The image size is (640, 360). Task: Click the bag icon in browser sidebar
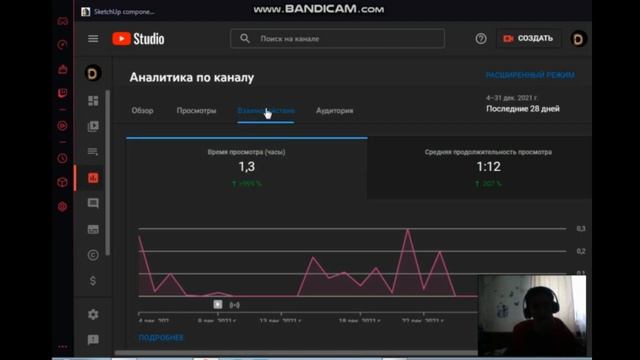coord(62,69)
